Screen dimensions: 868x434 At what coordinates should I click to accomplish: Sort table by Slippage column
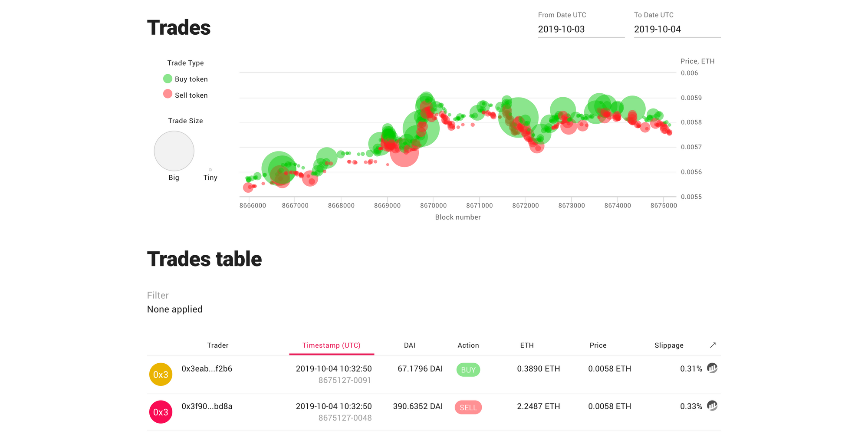668,345
